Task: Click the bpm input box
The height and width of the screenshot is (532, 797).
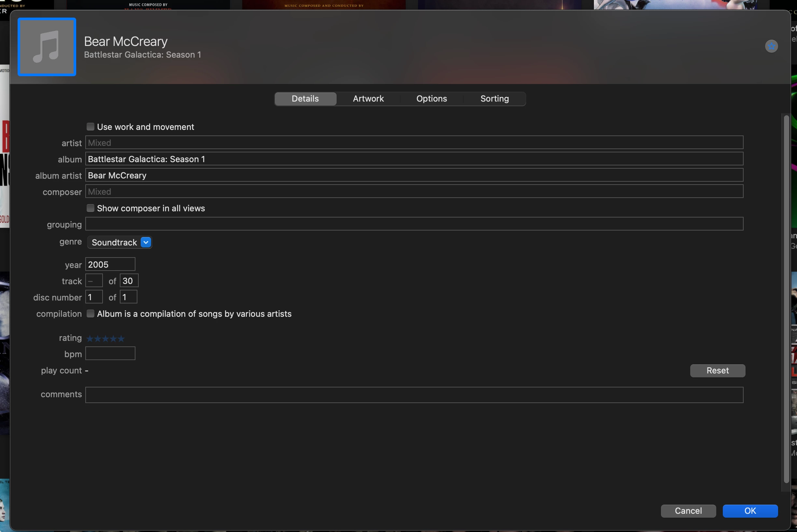Action: tap(110, 354)
